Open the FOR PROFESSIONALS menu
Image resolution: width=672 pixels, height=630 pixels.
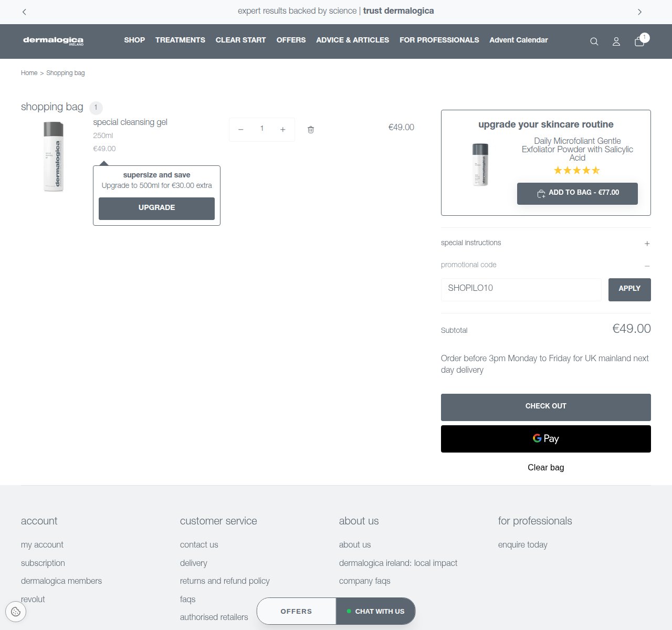[439, 40]
